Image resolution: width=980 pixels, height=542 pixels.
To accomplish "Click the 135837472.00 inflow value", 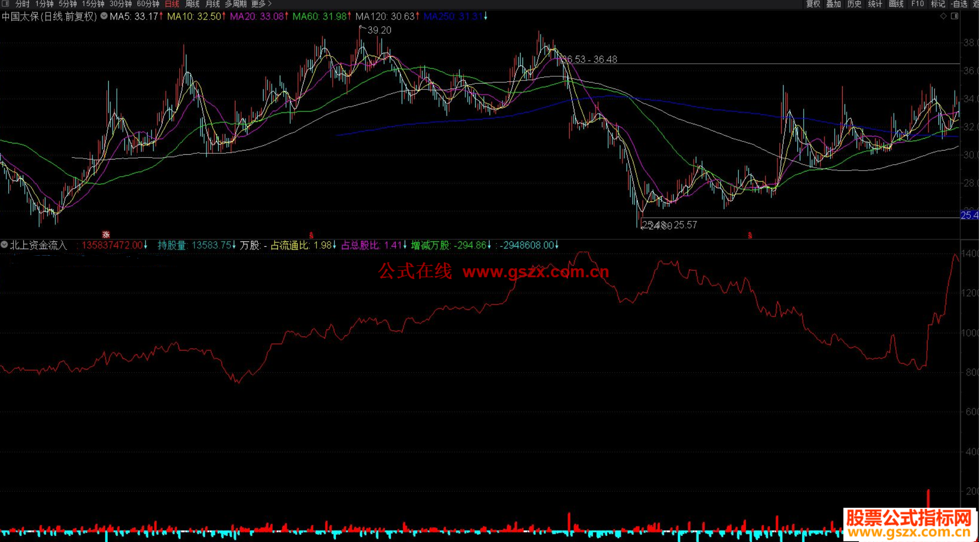I will click(x=112, y=245).
